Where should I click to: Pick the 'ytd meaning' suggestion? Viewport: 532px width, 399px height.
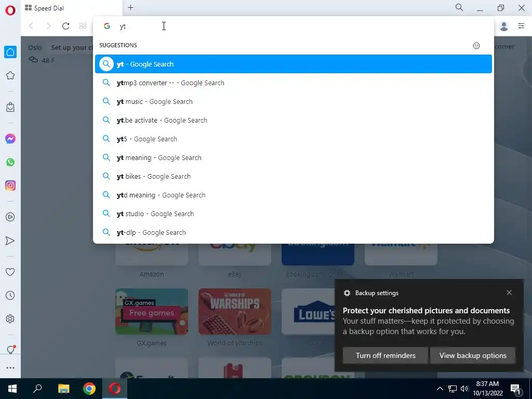[294, 195]
